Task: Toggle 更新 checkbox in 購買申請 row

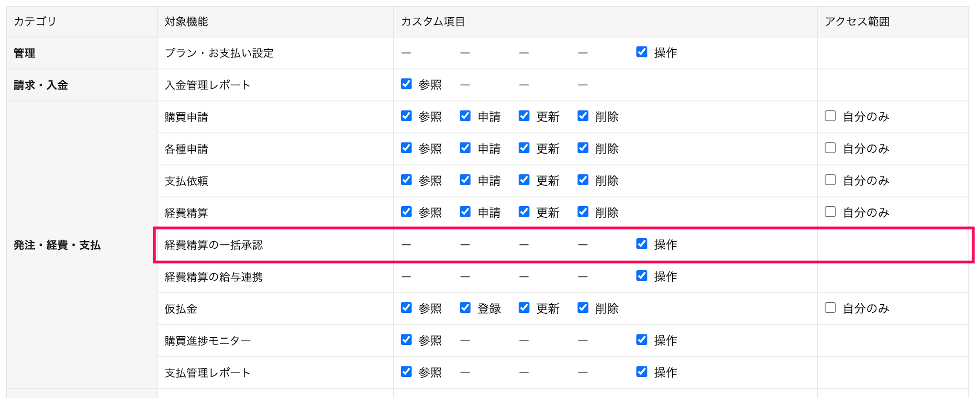Action: (x=524, y=116)
